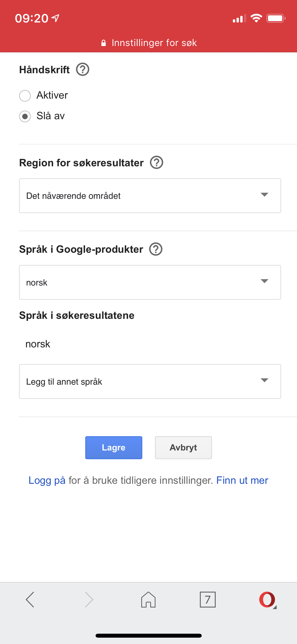
Task: Open the norsk language dropdown
Action: coord(150,282)
